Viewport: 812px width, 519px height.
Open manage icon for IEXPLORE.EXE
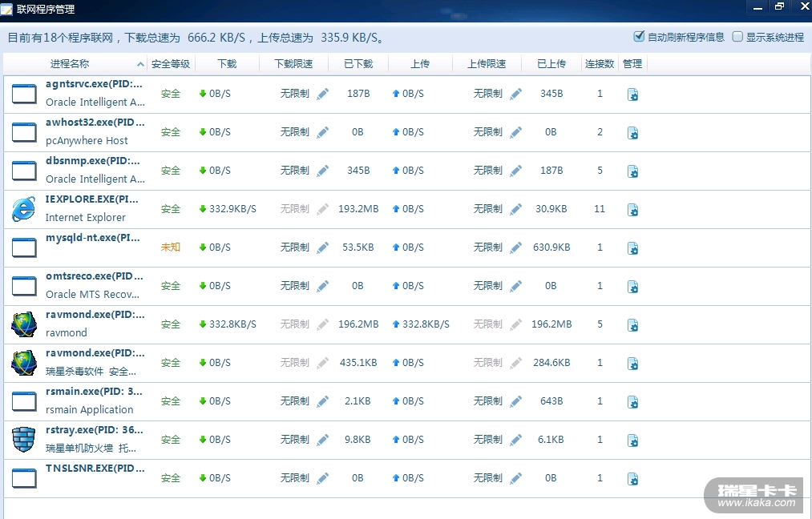(x=632, y=210)
